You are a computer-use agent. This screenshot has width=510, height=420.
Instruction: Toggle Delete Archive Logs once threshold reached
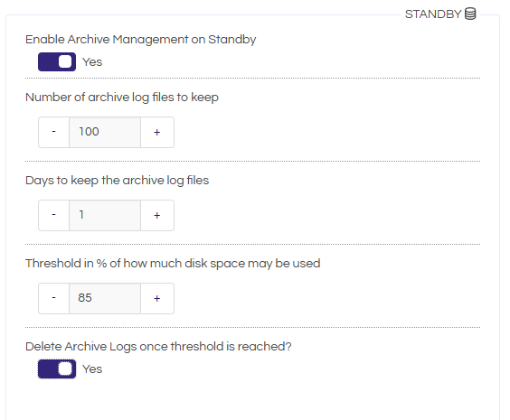click(x=57, y=369)
